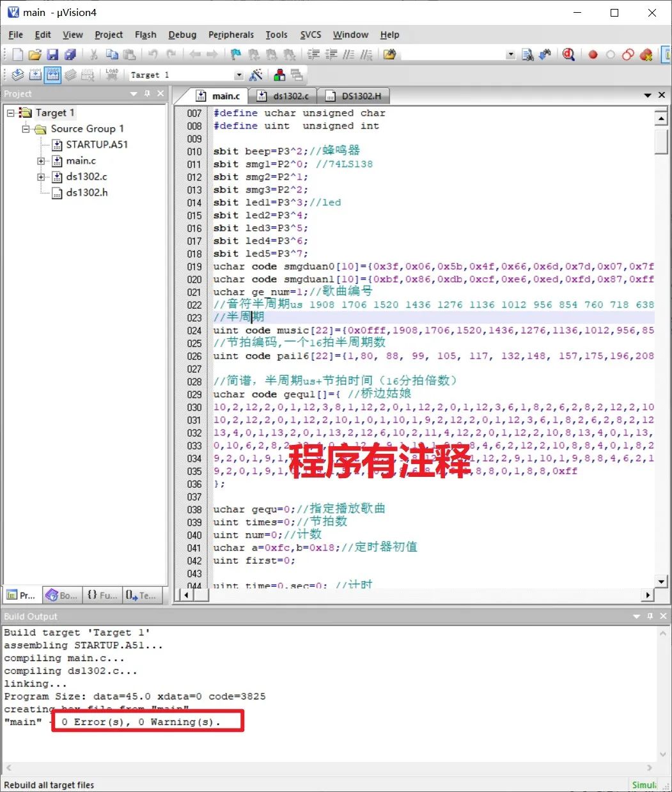Open the find text combo box dropdown
The width and height of the screenshot is (672, 792).
pos(510,55)
